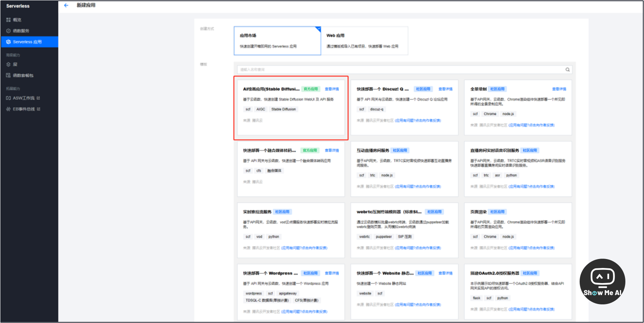
Task: Select the 页面渲染 template card
Action: [x=518, y=230]
